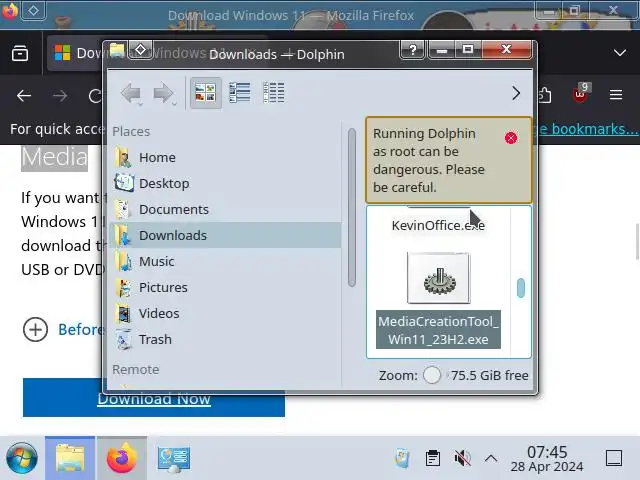The image size is (640, 480).
Task: Open Pictures in Places panel
Action: tap(225, 287)
